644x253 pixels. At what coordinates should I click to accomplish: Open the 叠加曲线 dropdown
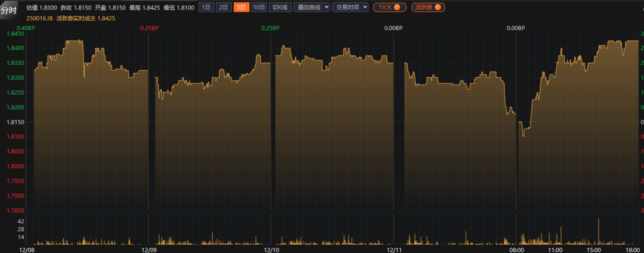pyautogui.click(x=311, y=7)
